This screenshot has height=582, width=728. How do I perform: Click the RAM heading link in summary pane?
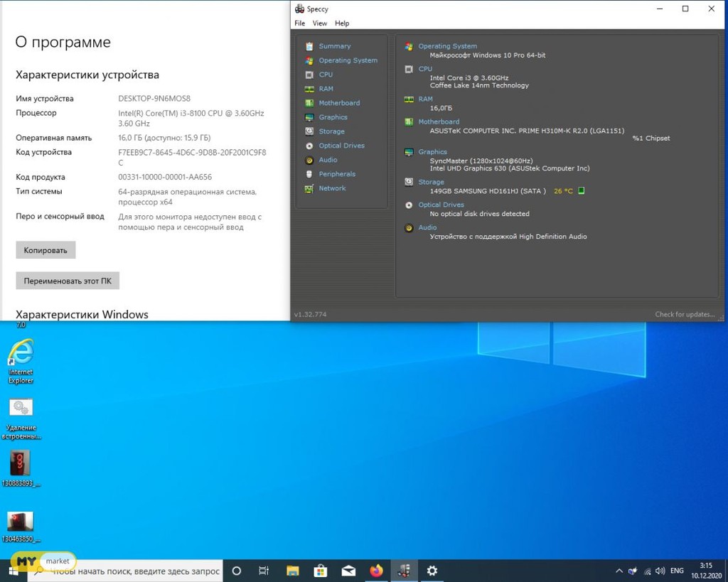click(425, 99)
